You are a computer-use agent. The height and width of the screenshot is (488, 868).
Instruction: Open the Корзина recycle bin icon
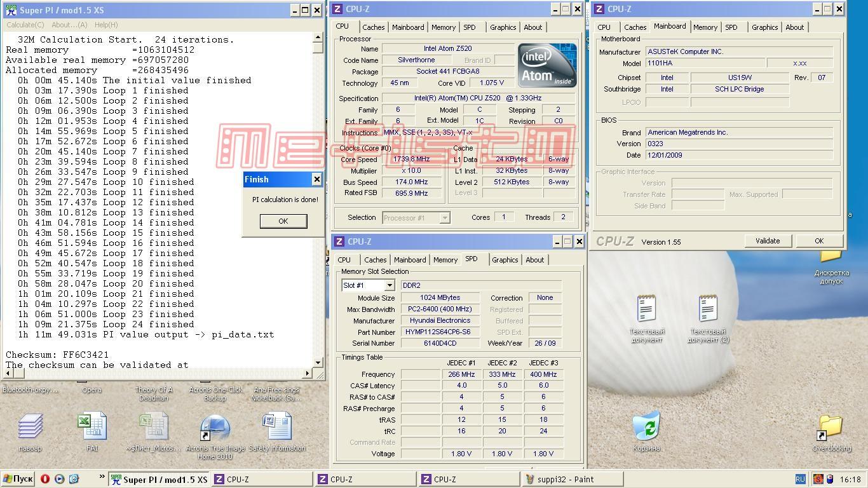coord(646,426)
